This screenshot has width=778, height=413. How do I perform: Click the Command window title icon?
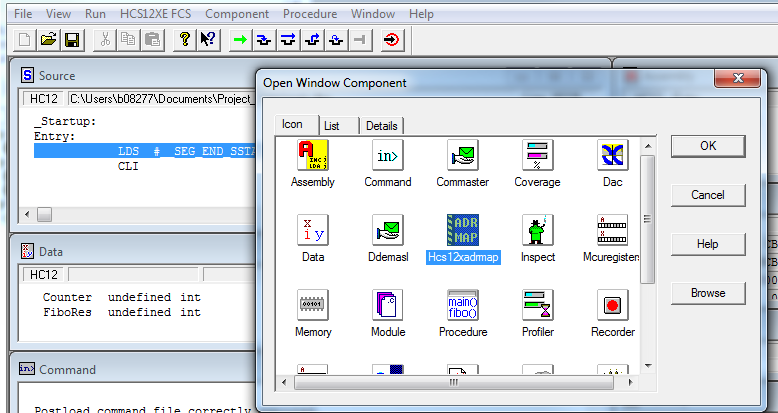coord(27,369)
